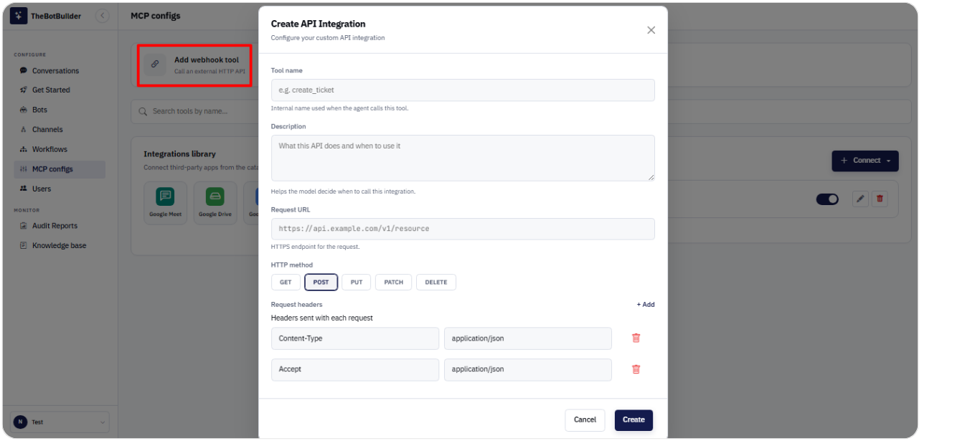Select MCP configs in the sidebar
Viewport: 980px width, 441px height.
coord(60,169)
